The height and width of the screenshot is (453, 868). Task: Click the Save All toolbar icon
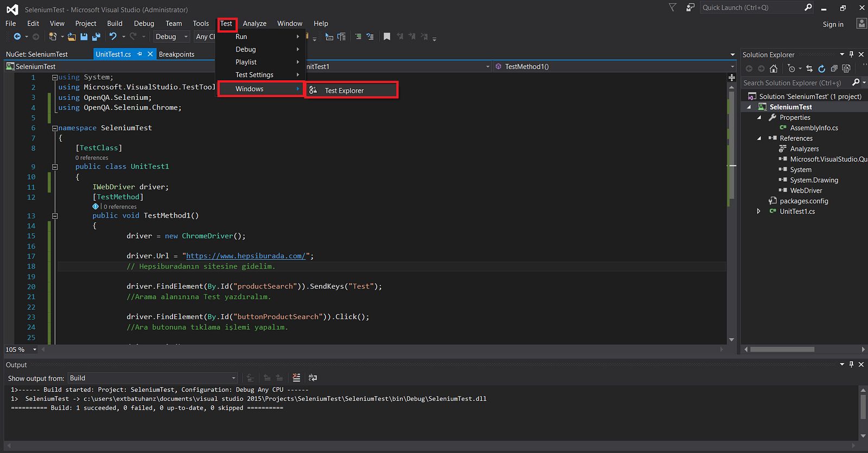coord(96,36)
